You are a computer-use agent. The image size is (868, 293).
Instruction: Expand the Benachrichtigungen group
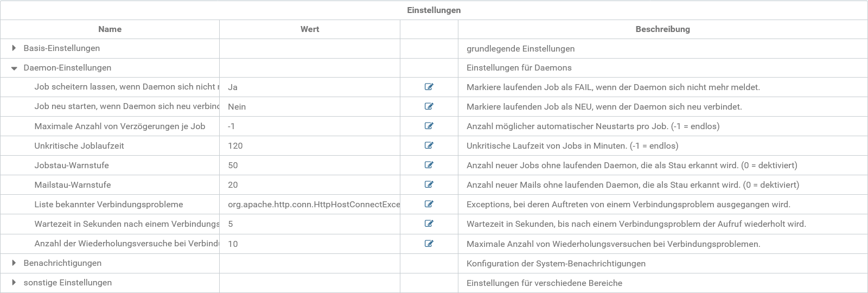[x=14, y=263]
